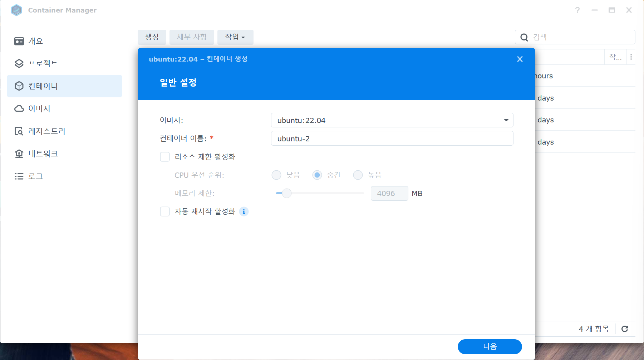Click the container name field ubuntu-2
Image resolution: width=644 pixels, height=360 pixels.
coord(392,138)
